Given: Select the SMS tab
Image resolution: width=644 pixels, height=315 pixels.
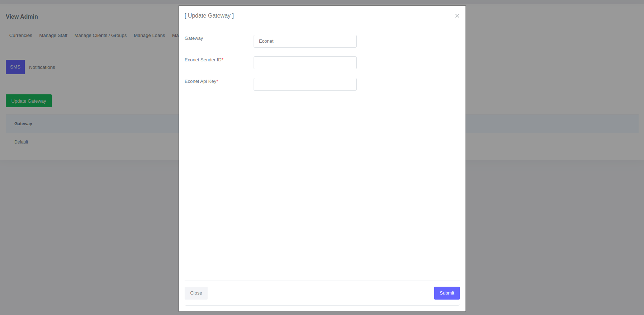Looking at the screenshot, I should [x=15, y=67].
